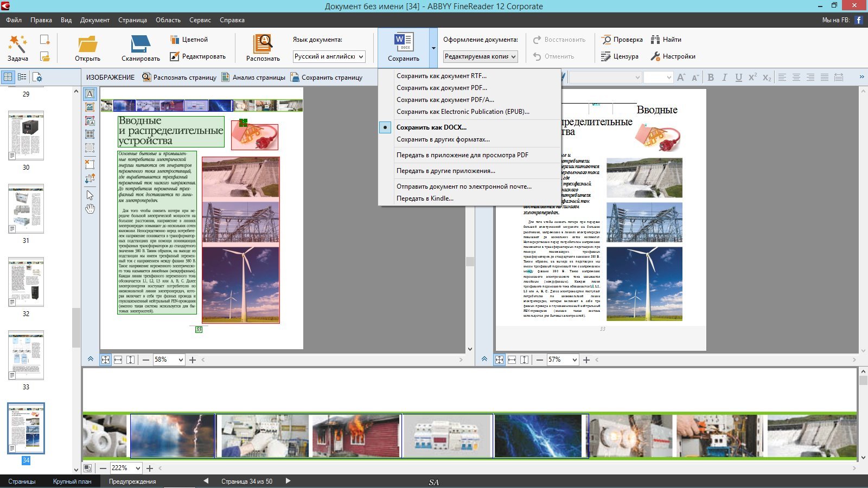The image size is (868, 488).
Task: Click the Recognize (Распознать) icon
Action: point(263,44)
